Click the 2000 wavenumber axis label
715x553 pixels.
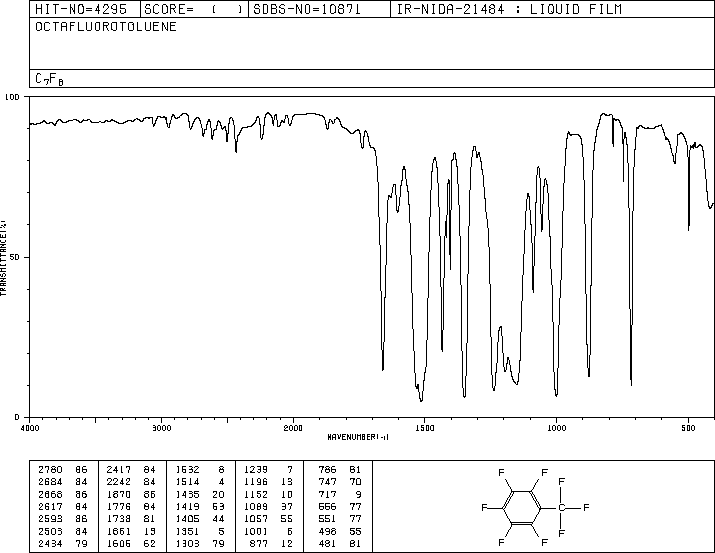point(293,428)
